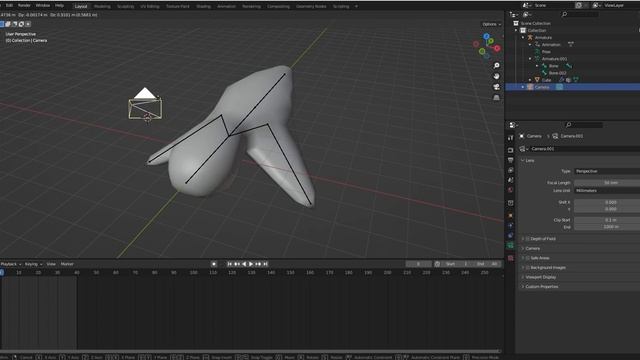The width and height of the screenshot is (640, 360).
Task: Click the timeline frame range clock icon
Action: pos(437,264)
